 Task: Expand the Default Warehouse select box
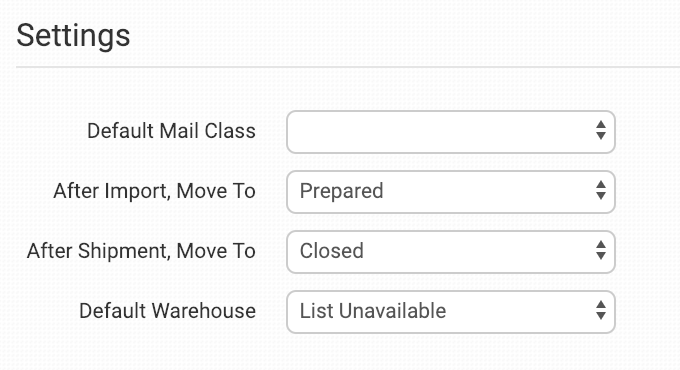[x=451, y=311]
